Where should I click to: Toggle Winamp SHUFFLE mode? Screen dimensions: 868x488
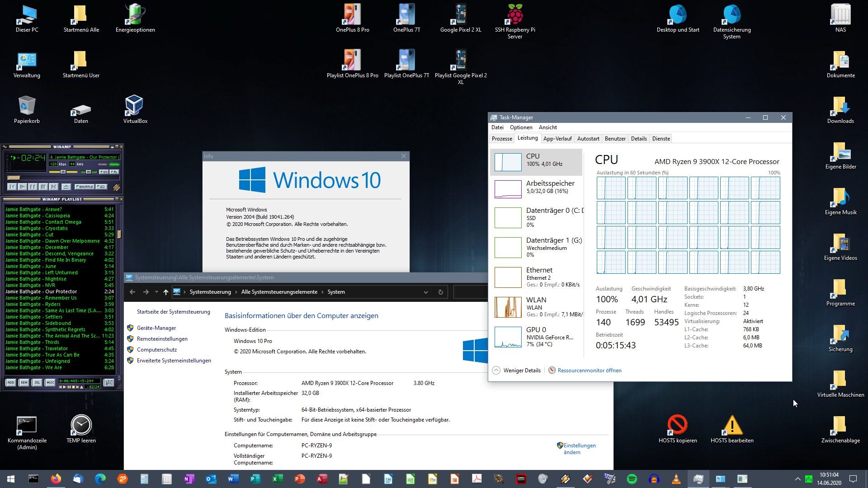[85, 187]
